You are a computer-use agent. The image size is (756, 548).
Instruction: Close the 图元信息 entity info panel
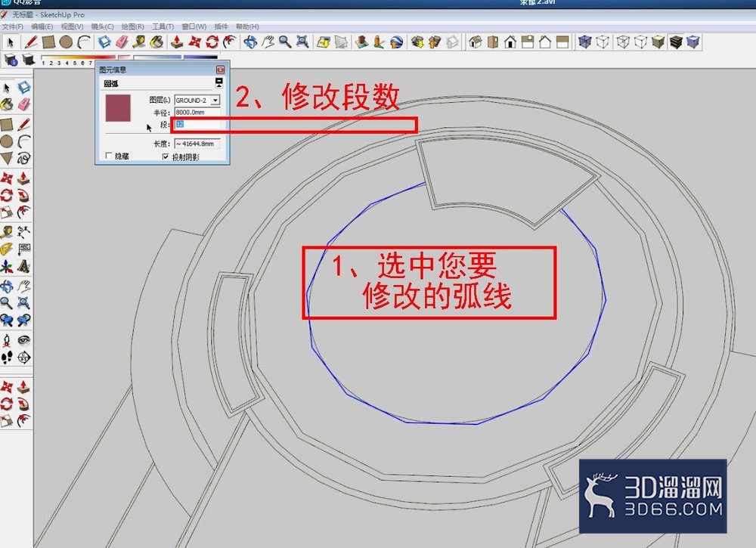pos(220,70)
